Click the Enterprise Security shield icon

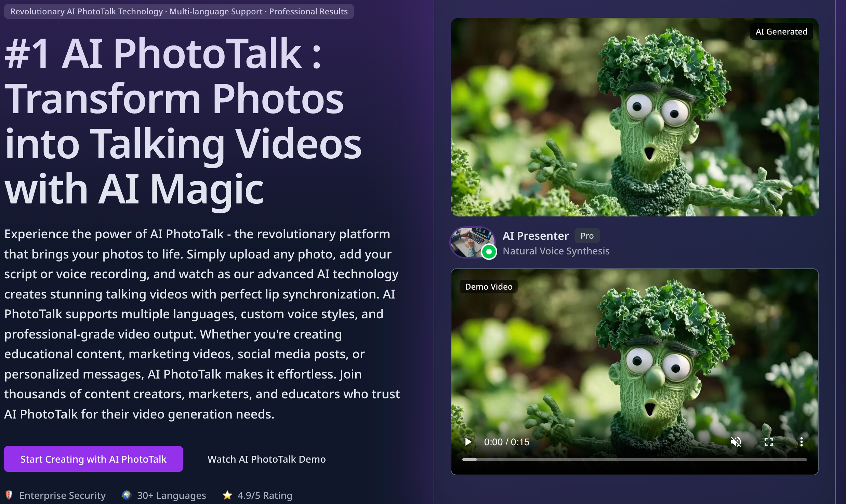click(x=9, y=495)
